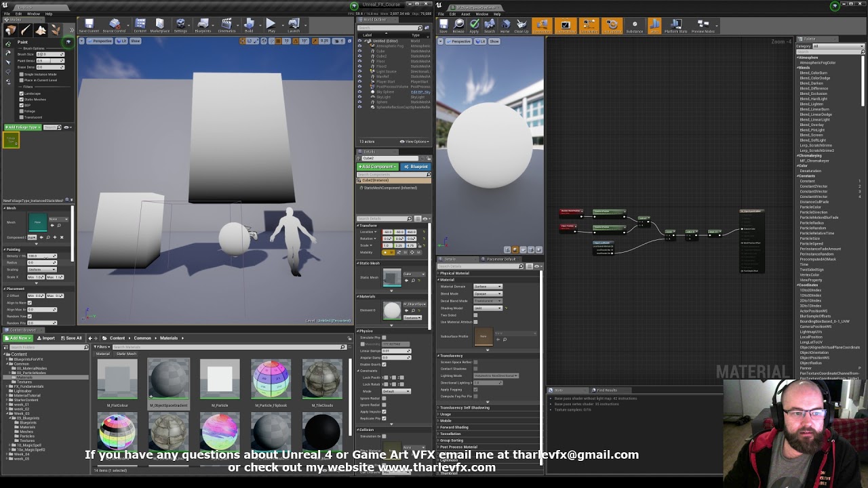Viewport: 868px width, 488px height.
Task: Toggle Live Preview in the material editor
Action: point(566,26)
